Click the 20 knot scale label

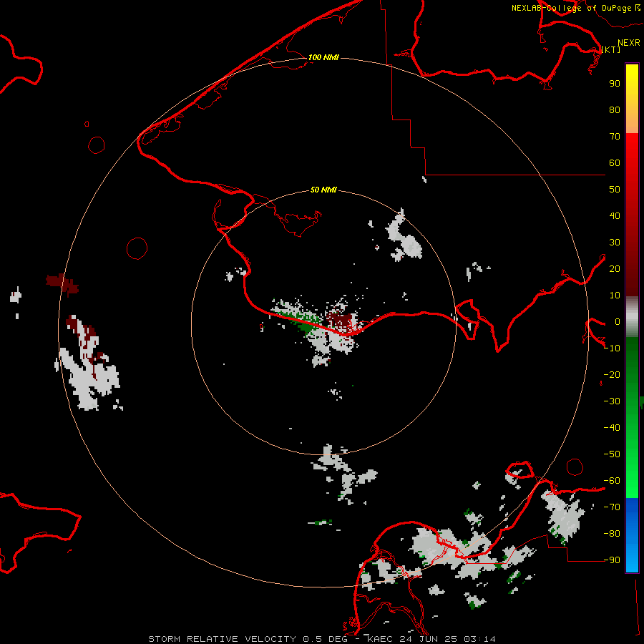(x=615, y=268)
